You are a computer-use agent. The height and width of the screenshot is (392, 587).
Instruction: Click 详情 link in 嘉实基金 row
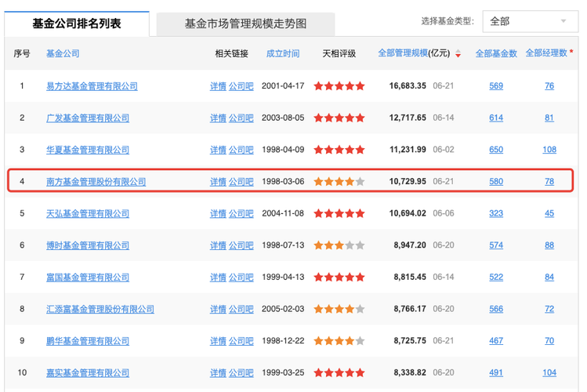(218, 372)
